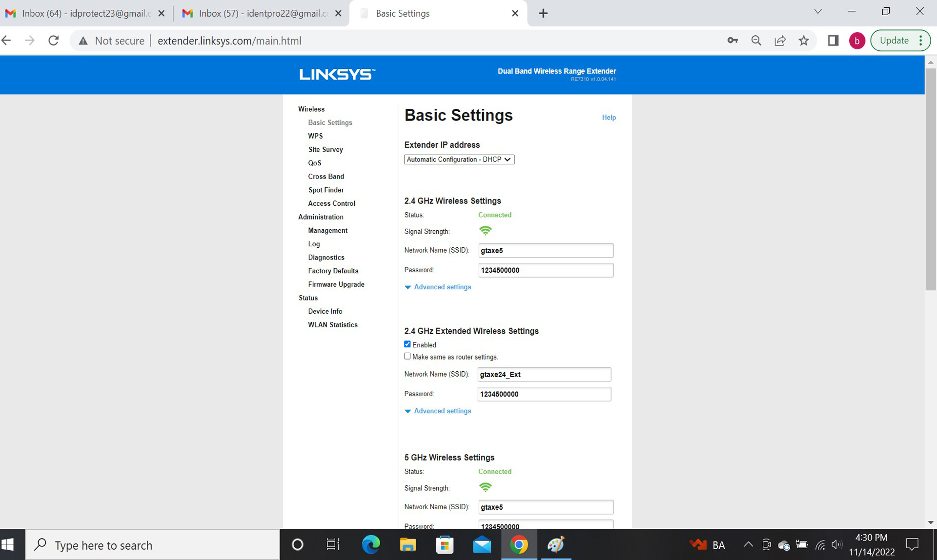This screenshot has height=560, width=937.
Task: Click the 2.4 GHz Network Name field gtaxe5
Action: 546,250
